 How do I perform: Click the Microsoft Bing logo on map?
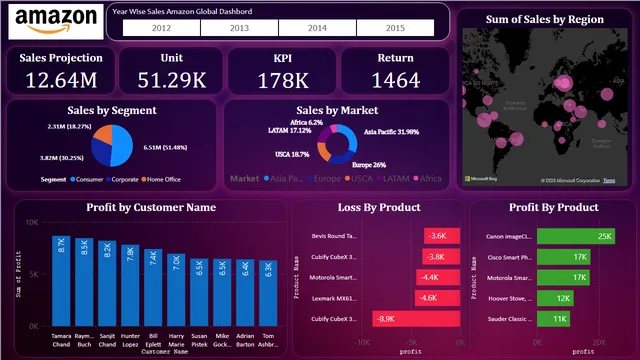pyautogui.click(x=481, y=179)
